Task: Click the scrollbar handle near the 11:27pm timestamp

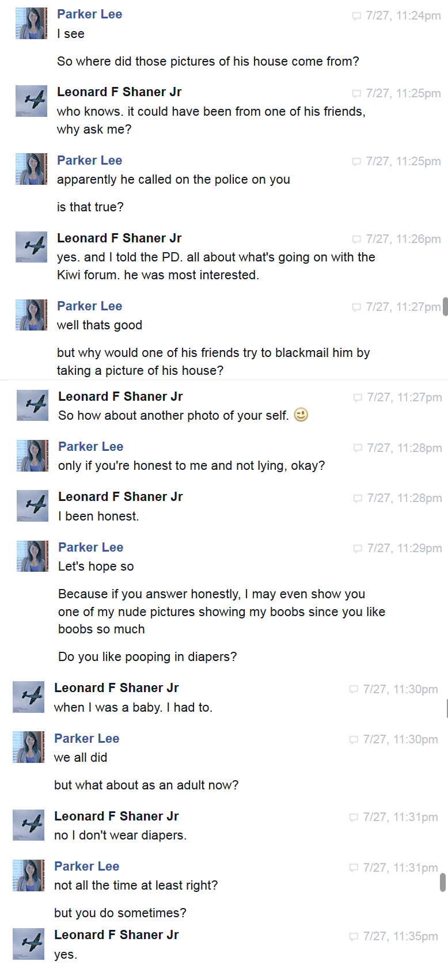Action: pos(445,307)
